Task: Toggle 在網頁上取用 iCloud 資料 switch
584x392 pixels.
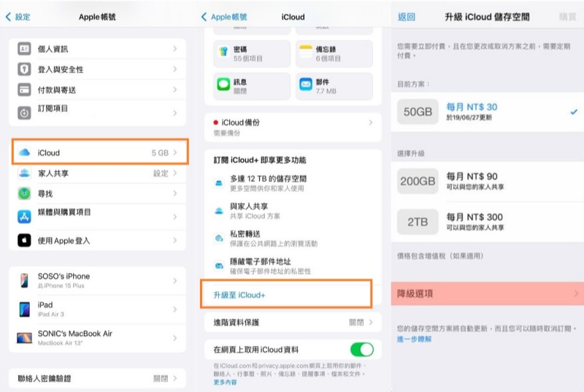Action: [361, 350]
